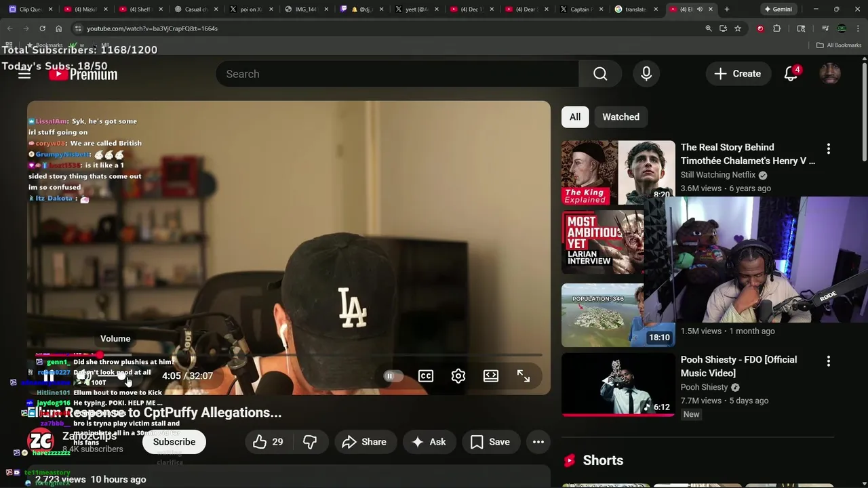Screen dimensions: 868x488
Task: Start voice search with microphone icon
Action: coord(646,74)
